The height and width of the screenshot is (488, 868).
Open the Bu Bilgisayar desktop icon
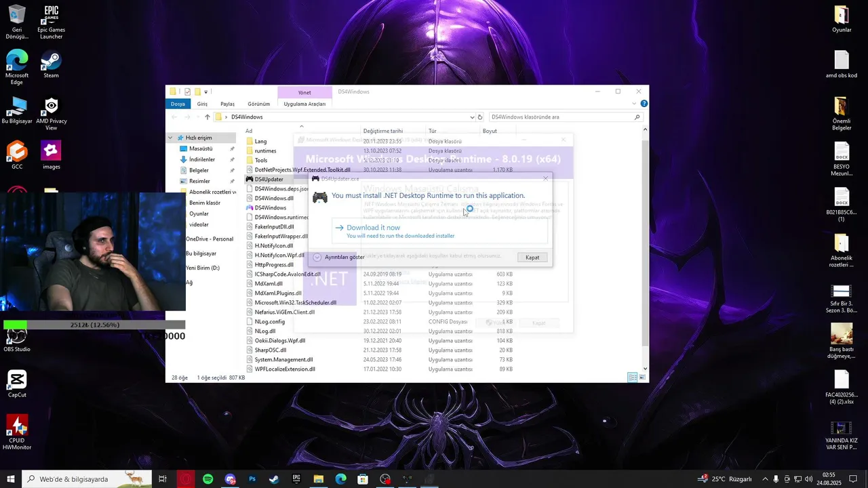coord(17,110)
